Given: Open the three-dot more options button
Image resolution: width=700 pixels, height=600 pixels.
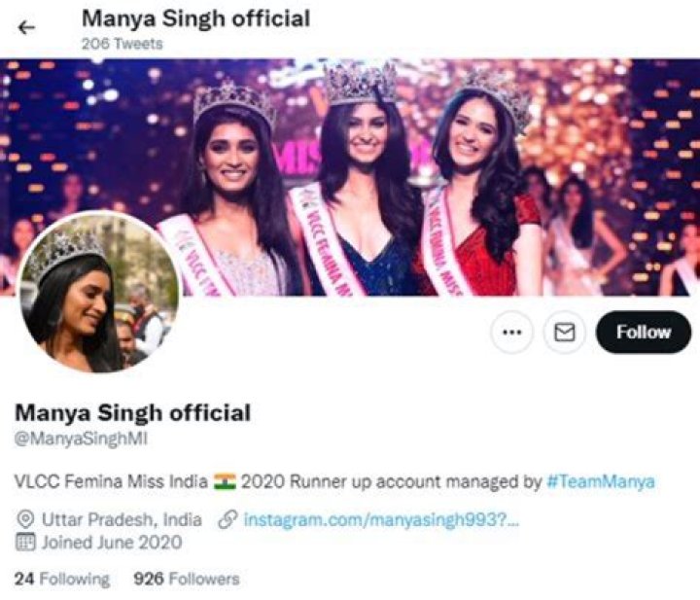Looking at the screenshot, I should (511, 333).
